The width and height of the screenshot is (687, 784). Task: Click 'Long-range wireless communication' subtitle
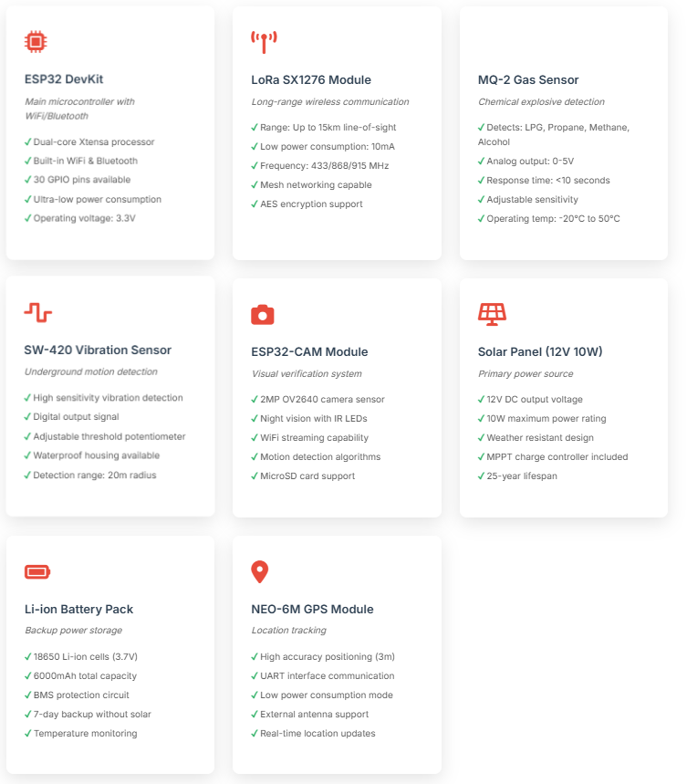tap(329, 102)
